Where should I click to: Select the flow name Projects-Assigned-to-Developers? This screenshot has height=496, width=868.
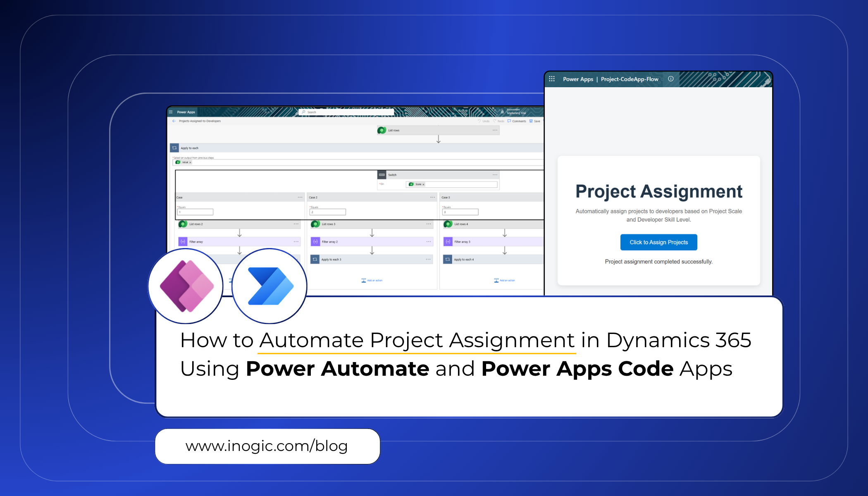[x=200, y=121]
